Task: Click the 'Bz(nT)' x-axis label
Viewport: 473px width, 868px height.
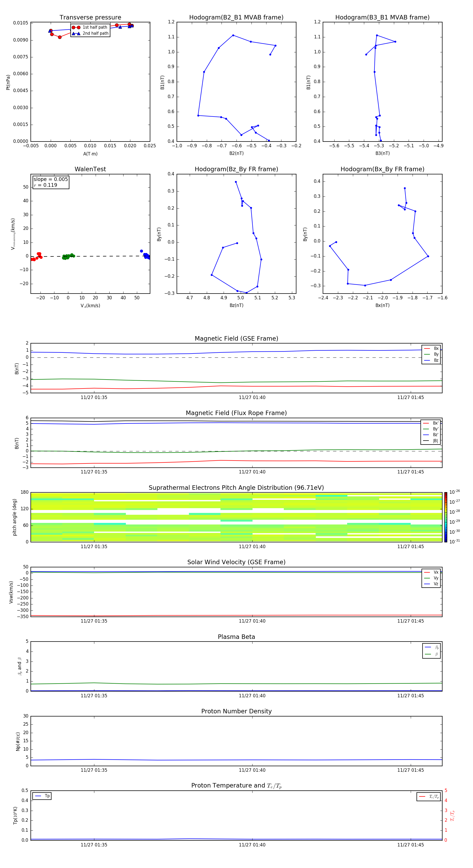Action: pos(236,305)
